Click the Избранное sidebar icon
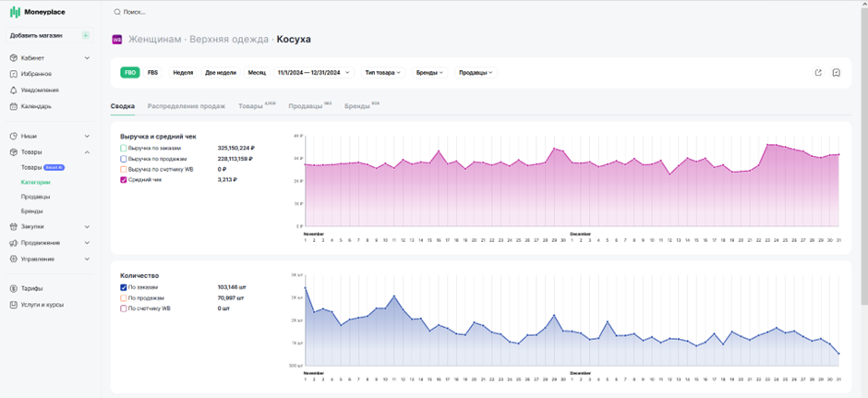868x398 pixels. (x=13, y=74)
